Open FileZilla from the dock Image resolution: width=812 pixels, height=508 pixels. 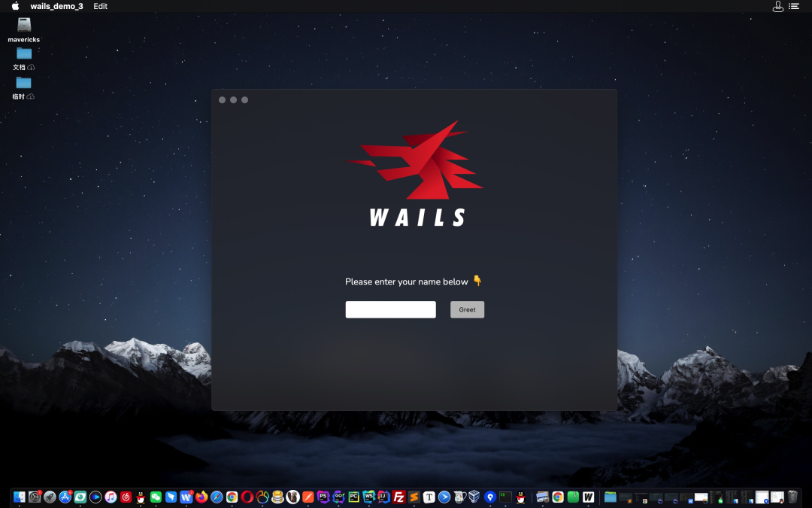(x=398, y=497)
